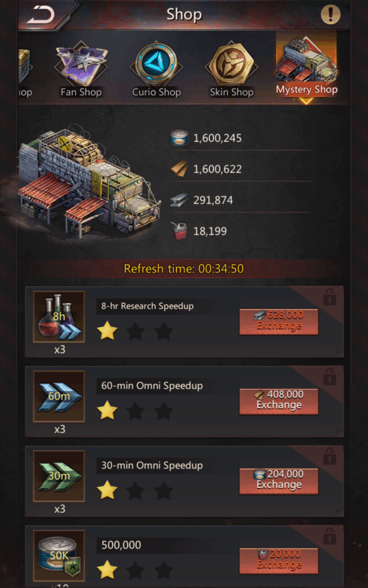The image size is (368, 588).
Task: Select the Fan Shop icon
Action: point(82,69)
